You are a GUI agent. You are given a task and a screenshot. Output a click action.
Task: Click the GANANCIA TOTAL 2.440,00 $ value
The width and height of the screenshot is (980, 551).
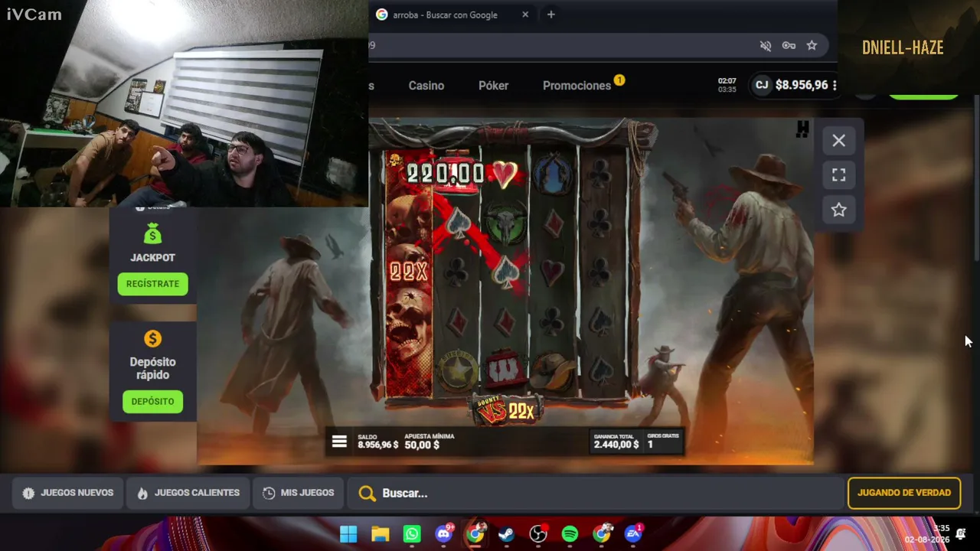point(616,445)
